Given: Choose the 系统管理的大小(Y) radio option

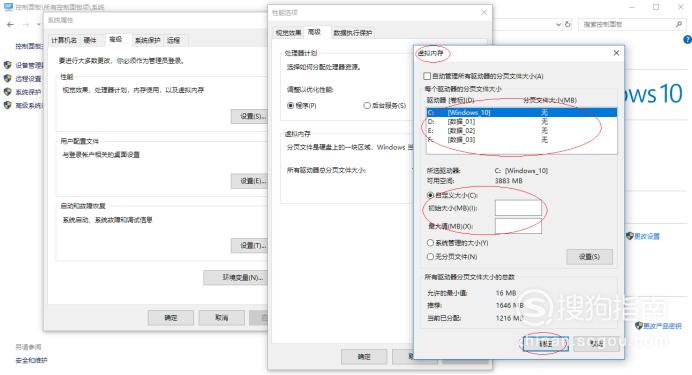Looking at the screenshot, I should (458, 243).
